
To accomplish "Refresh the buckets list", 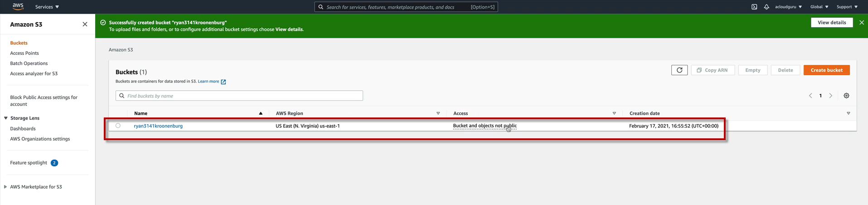I will coord(679,70).
